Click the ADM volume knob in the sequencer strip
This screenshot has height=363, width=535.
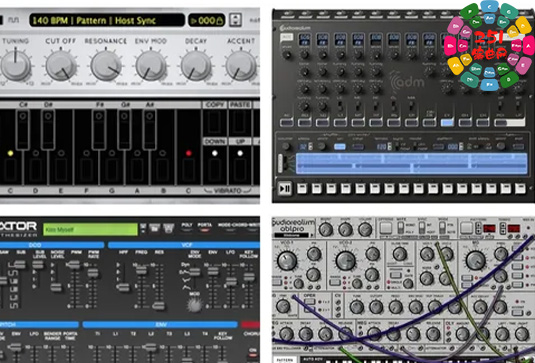(286, 147)
